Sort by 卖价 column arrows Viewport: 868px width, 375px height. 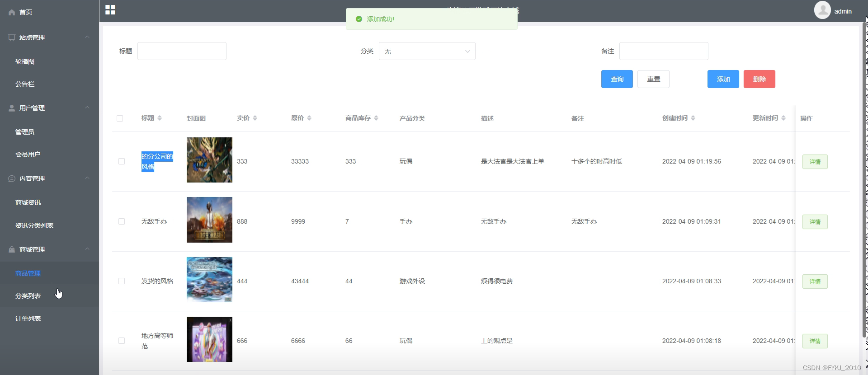point(255,118)
